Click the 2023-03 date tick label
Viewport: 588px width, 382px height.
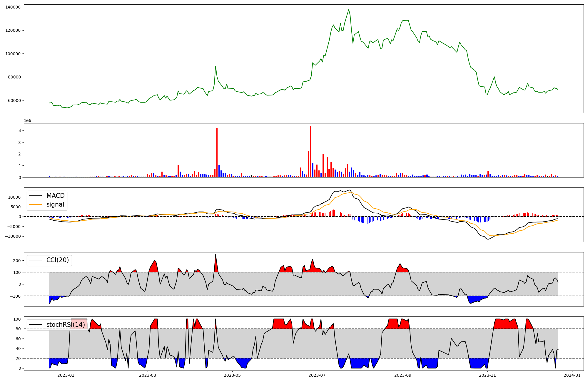point(148,375)
